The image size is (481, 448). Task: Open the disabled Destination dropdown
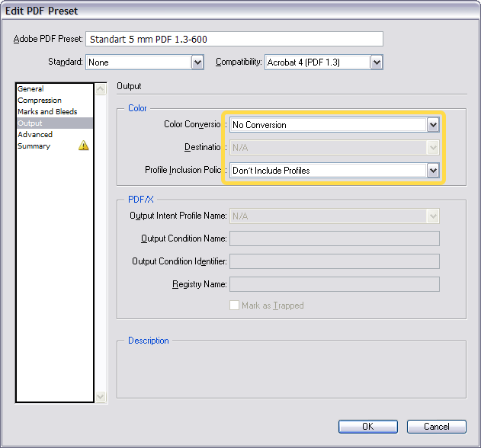[x=335, y=148]
